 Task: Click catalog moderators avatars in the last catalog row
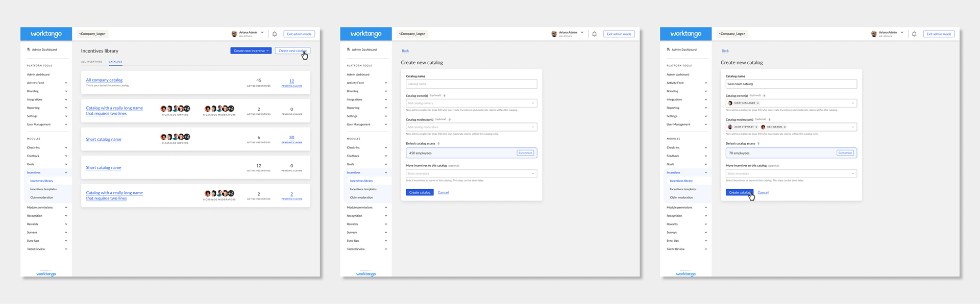tap(219, 193)
